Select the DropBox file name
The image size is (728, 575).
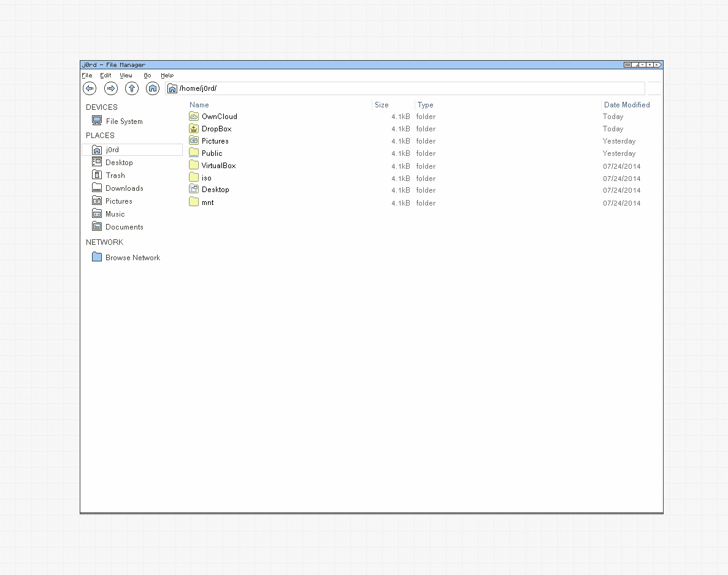pos(216,129)
